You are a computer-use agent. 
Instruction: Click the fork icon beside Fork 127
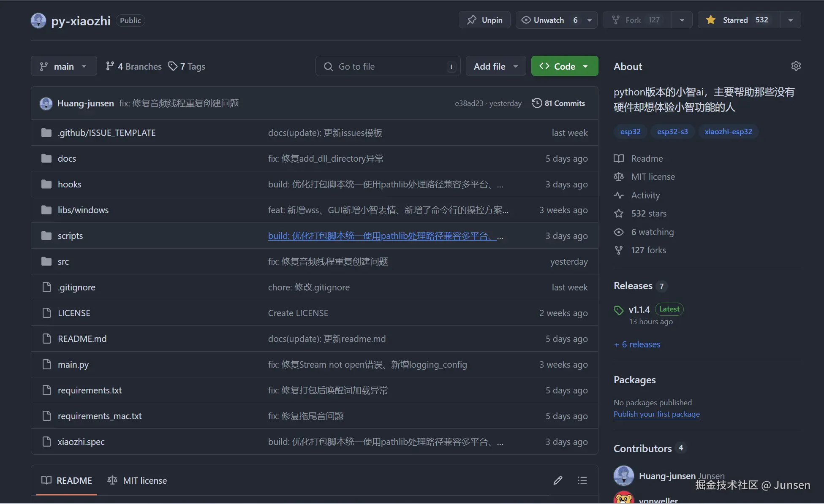pos(615,19)
